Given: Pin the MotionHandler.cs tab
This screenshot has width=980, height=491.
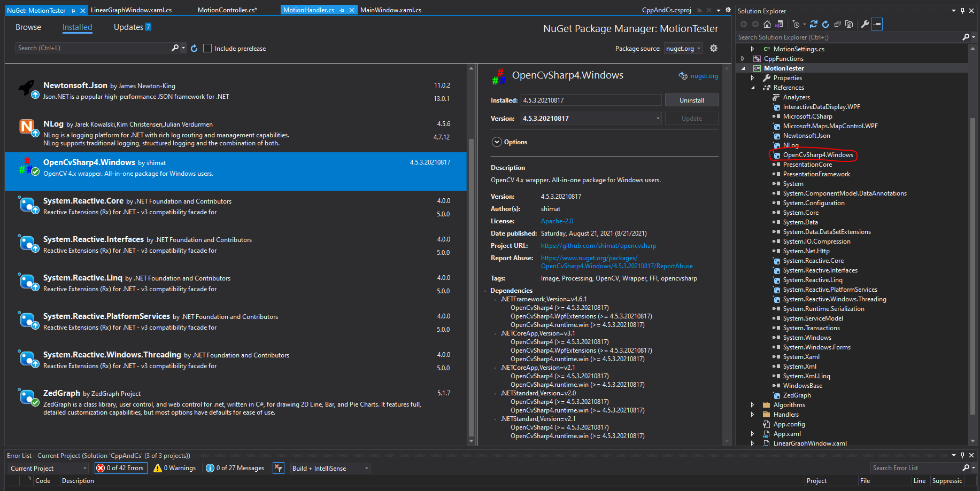Looking at the screenshot, I should pyautogui.click(x=342, y=10).
